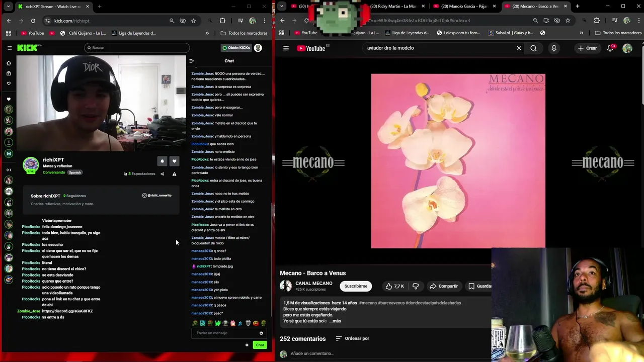Open emoji picker in chat input
The height and width of the screenshot is (362, 644).
click(261, 333)
